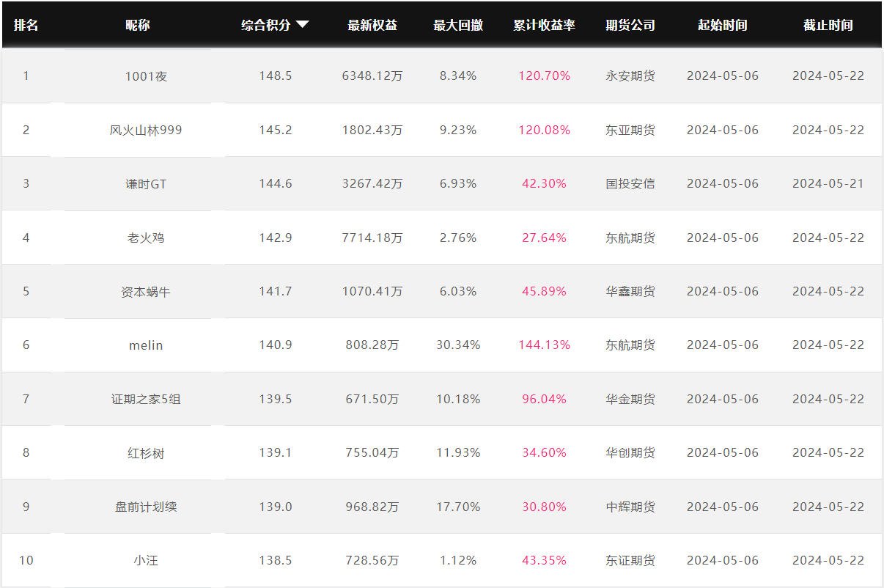
Task: Open nickname 红杉树
Action: tap(146, 452)
